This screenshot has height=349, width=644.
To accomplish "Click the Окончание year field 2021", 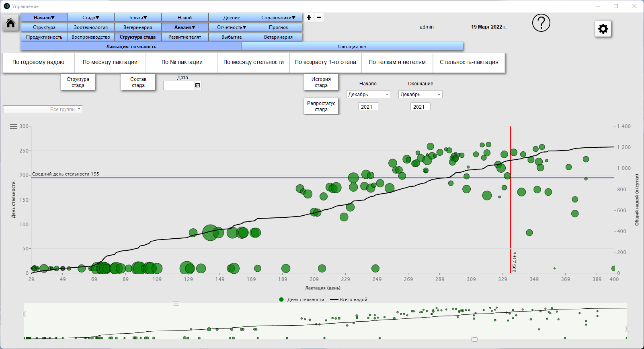I will tap(420, 107).
